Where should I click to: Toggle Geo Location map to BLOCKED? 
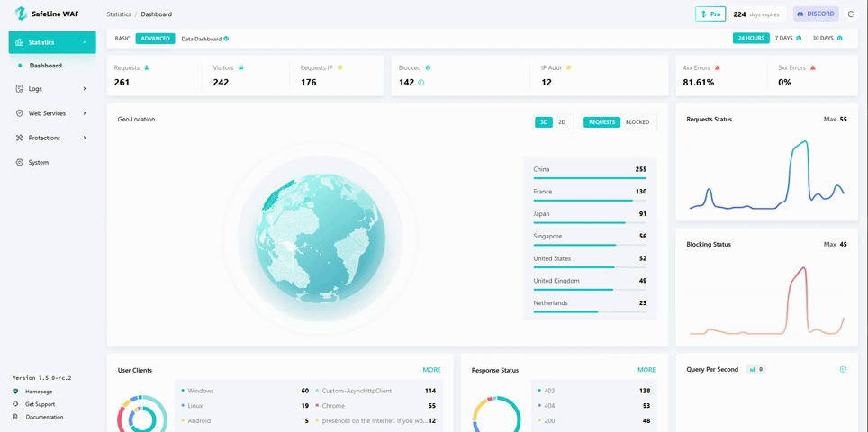pos(637,122)
